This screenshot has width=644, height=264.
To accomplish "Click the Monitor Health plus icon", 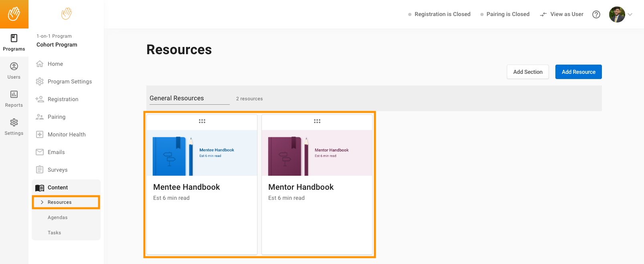I will click(x=40, y=134).
